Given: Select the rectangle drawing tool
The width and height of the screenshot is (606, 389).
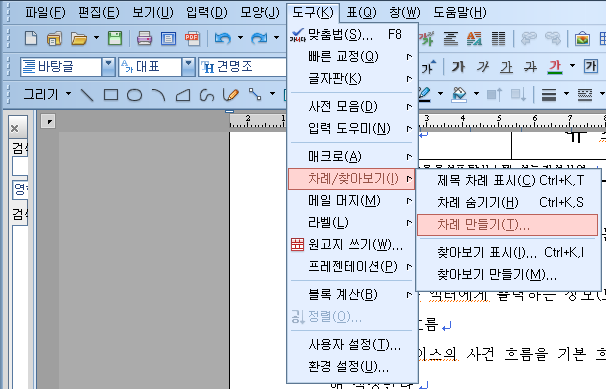Looking at the screenshot, I should click(111, 94).
